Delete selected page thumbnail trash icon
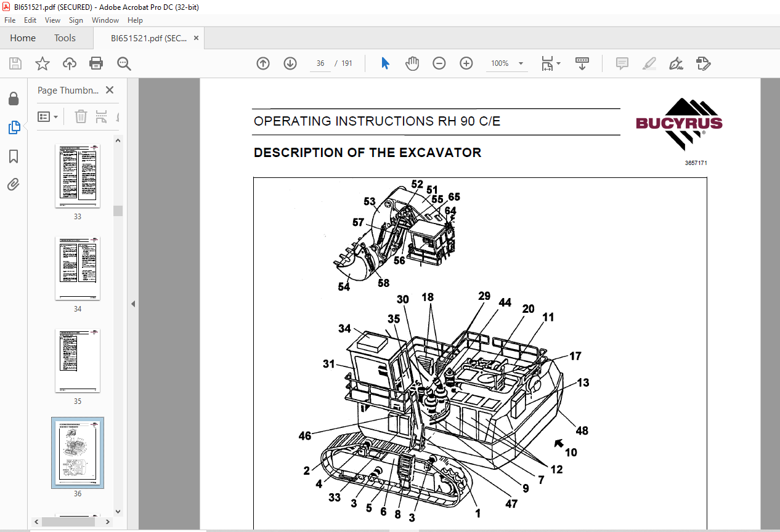 coord(81,116)
